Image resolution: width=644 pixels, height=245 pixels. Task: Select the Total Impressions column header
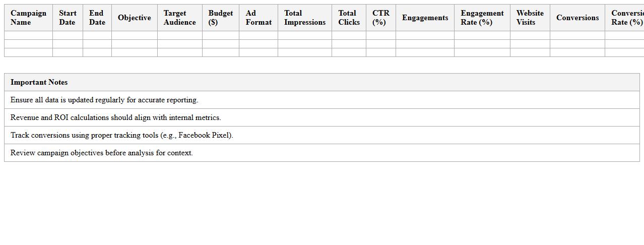pos(304,18)
